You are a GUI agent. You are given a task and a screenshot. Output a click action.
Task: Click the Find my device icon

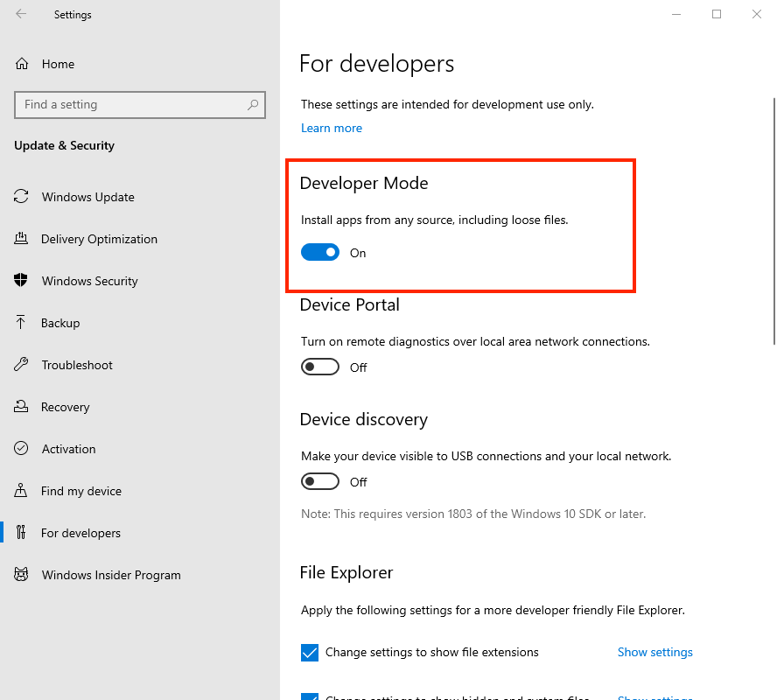[x=21, y=491]
